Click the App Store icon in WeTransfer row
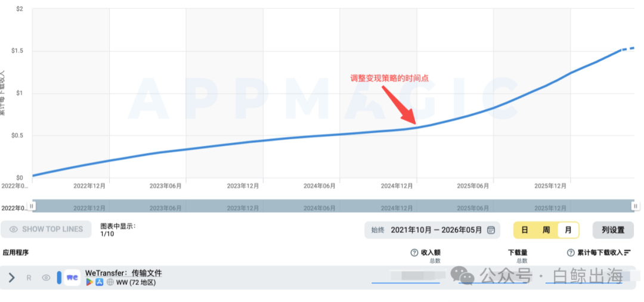 [x=100, y=282]
